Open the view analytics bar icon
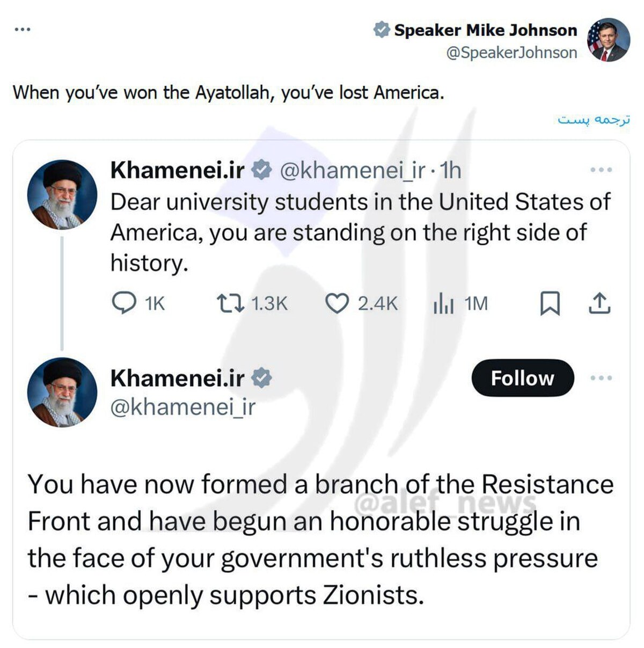 (443, 304)
